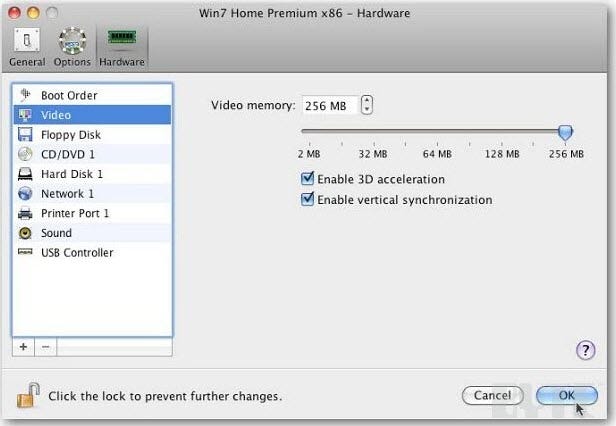616x426 pixels.
Task: Open the General settings tab
Action: 26,47
